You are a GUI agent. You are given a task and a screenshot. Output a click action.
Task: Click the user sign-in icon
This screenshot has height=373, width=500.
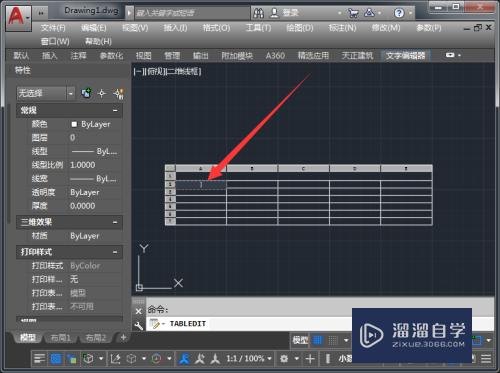(x=274, y=13)
